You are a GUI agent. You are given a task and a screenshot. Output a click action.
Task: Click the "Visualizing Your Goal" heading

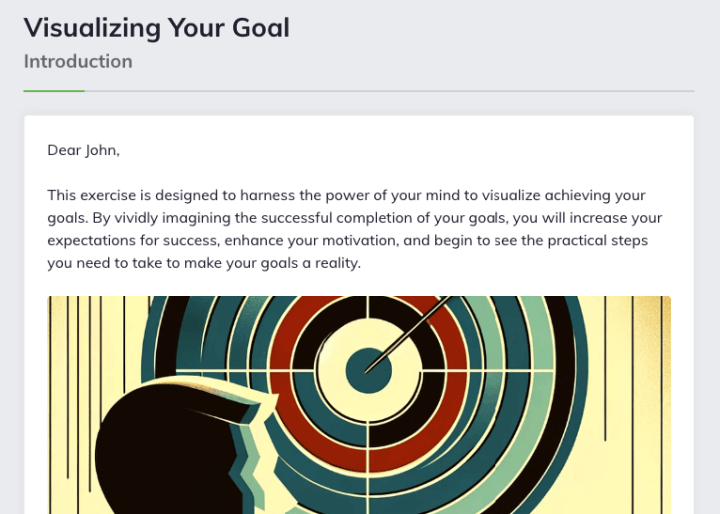pos(157,28)
